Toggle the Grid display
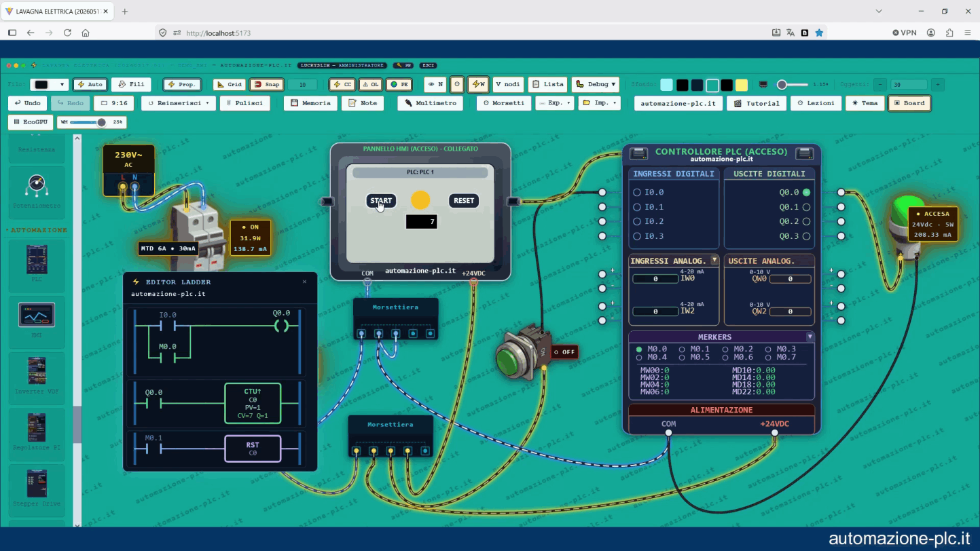Viewport: 980px width, 551px height. (229, 85)
